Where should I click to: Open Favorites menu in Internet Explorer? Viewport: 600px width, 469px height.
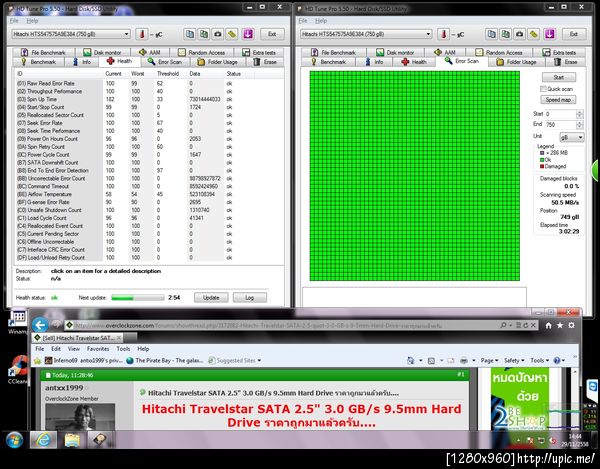[x=98, y=349]
